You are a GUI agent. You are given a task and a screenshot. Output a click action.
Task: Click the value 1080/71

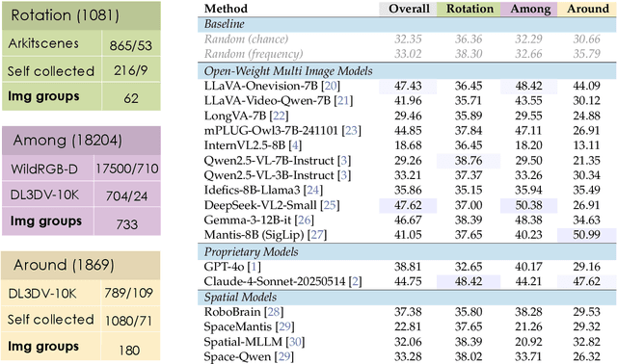[x=128, y=321]
